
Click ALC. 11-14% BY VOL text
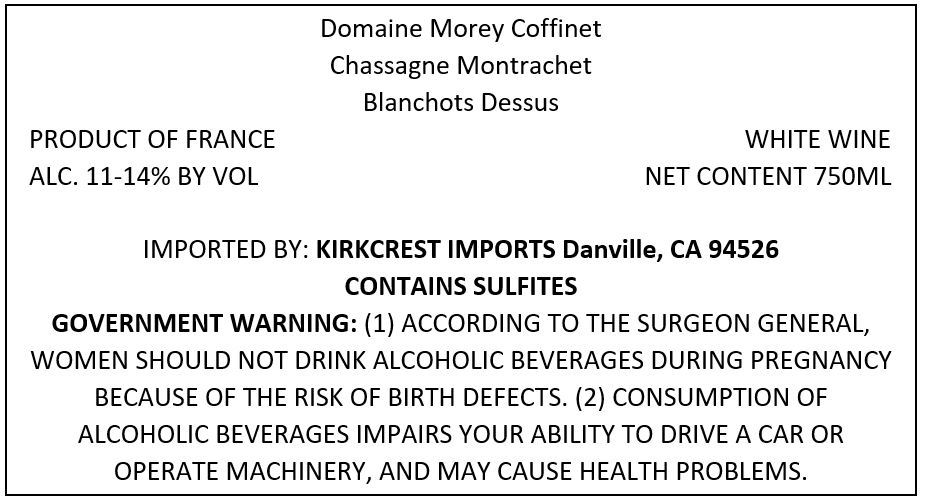click(144, 177)
